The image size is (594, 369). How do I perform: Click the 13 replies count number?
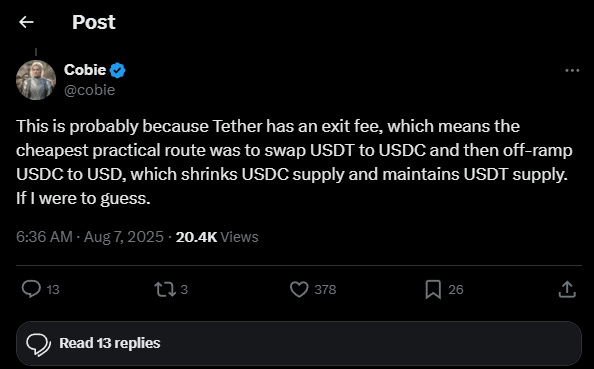[x=53, y=289]
